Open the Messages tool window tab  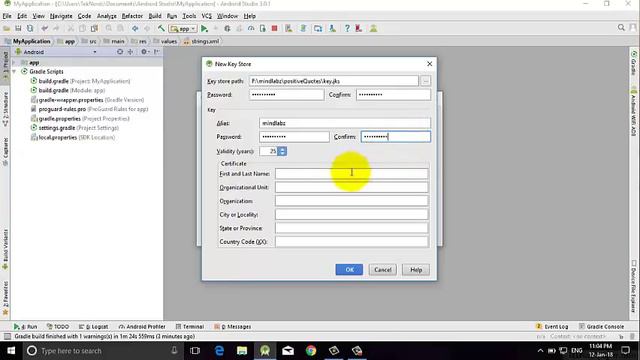click(232, 327)
